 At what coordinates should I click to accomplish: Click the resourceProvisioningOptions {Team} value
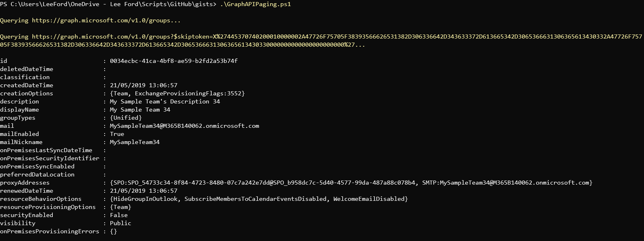click(x=120, y=207)
